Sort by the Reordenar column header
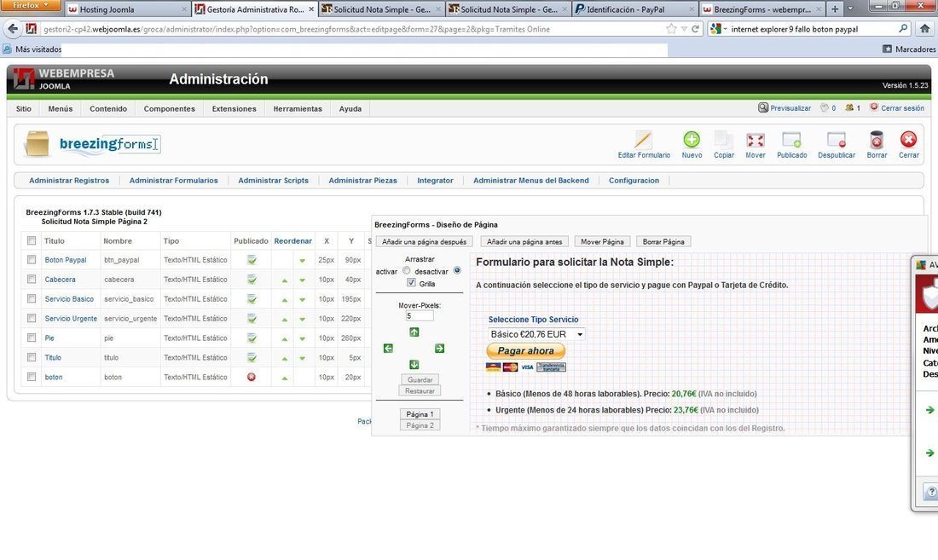 (292, 241)
